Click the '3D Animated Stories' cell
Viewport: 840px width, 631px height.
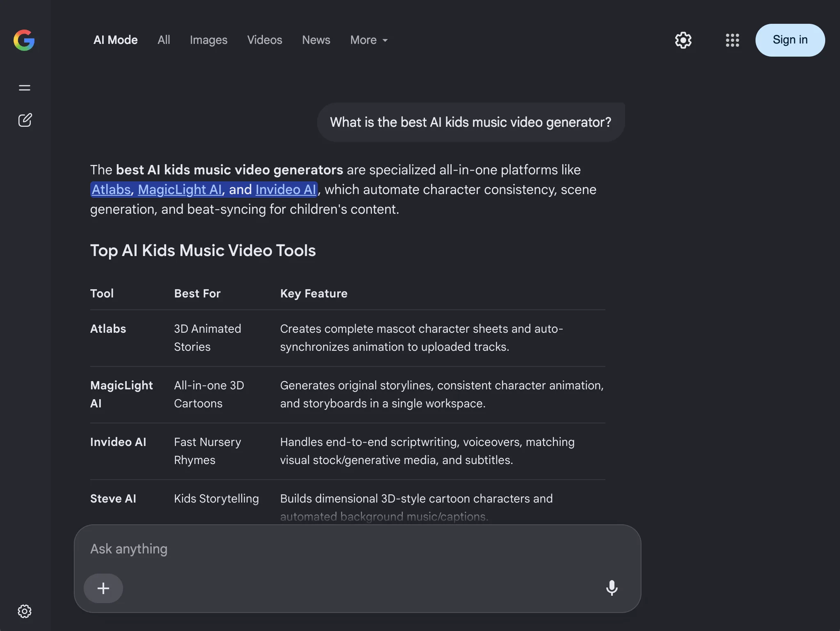tap(208, 338)
